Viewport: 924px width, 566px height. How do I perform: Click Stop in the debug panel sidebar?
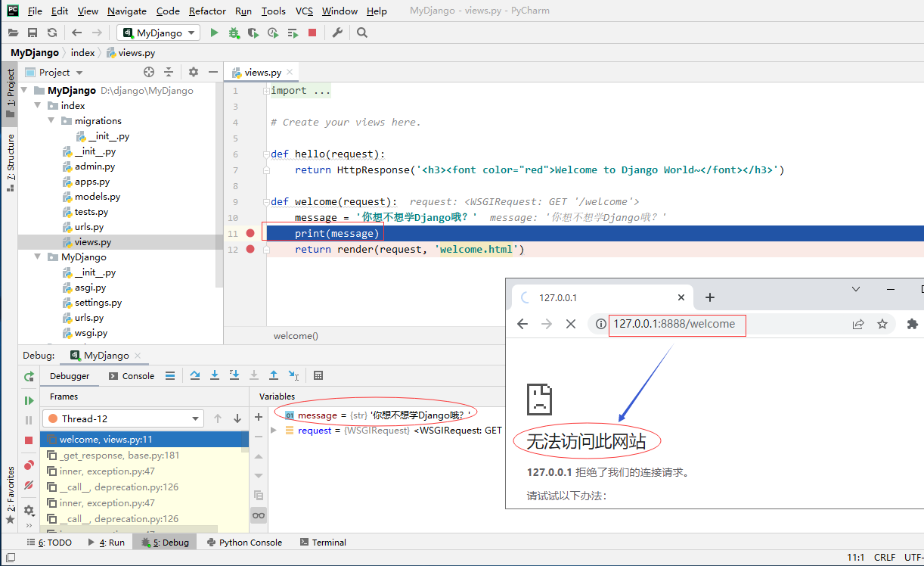point(29,440)
